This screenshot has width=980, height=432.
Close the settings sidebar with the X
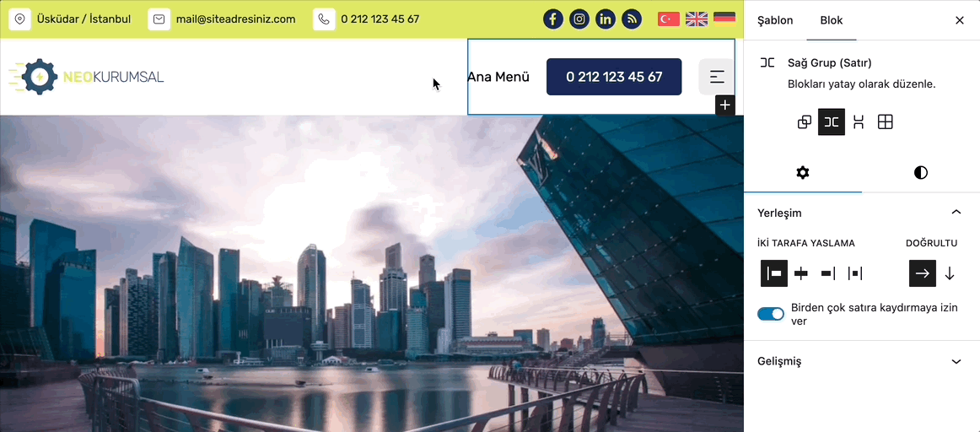[960, 20]
